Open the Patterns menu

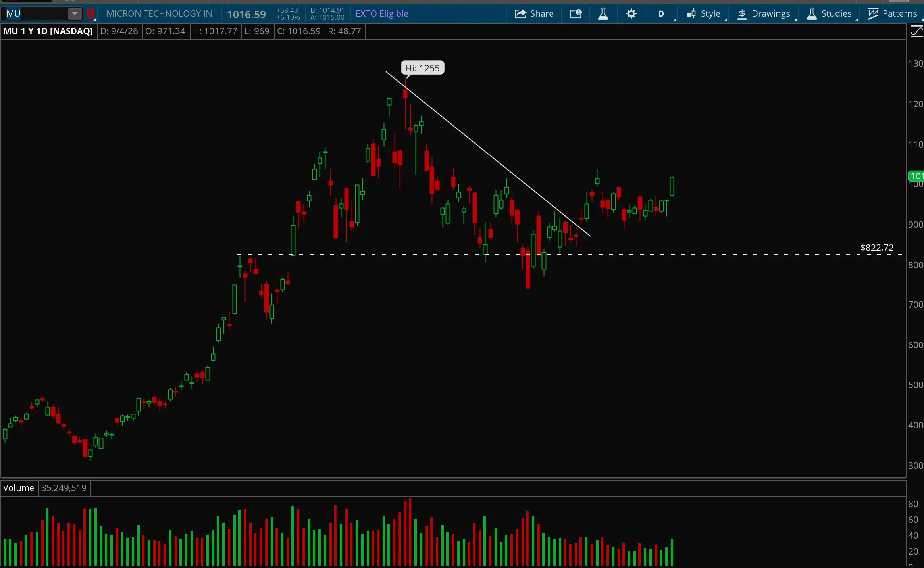(893, 14)
